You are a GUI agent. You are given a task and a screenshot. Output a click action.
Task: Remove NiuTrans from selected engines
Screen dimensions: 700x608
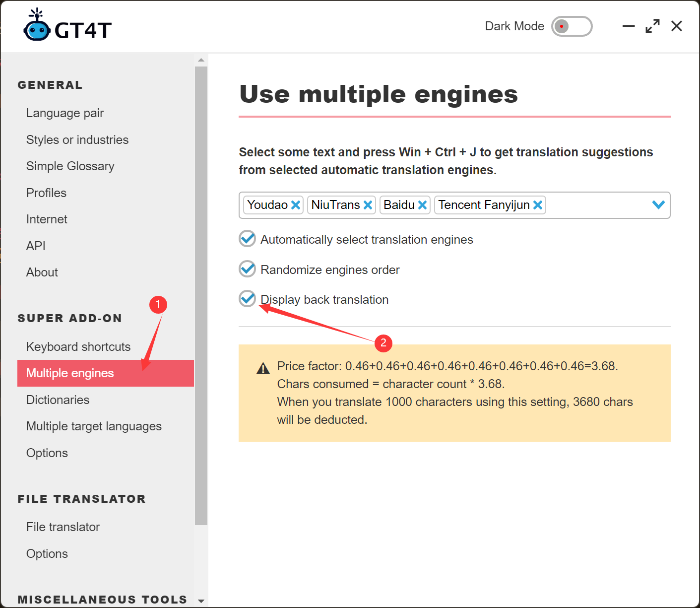click(368, 204)
